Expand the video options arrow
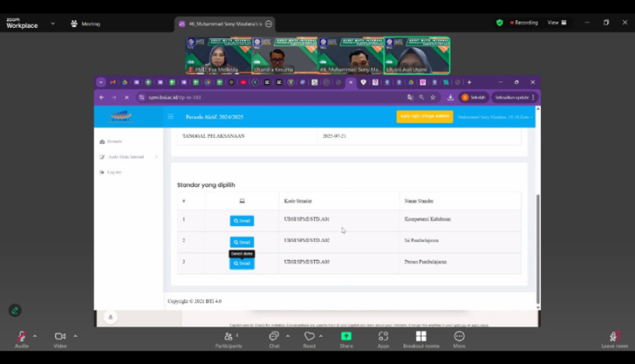This screenshot has width=635, height=364. coord(75,336)
